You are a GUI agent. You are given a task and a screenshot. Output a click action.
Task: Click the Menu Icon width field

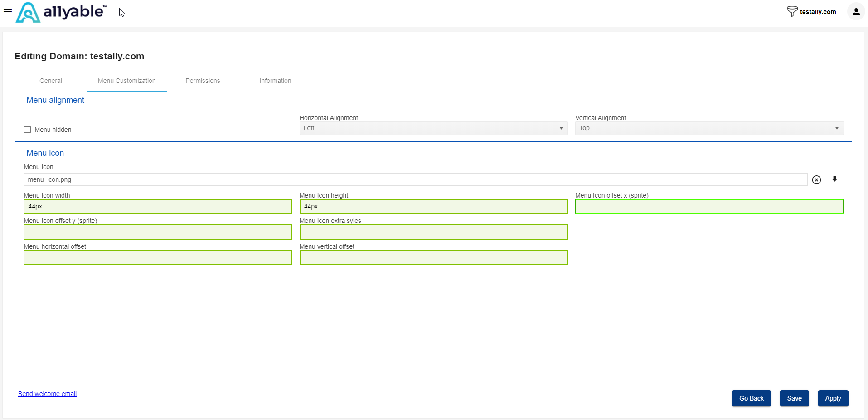coord(158,207)
